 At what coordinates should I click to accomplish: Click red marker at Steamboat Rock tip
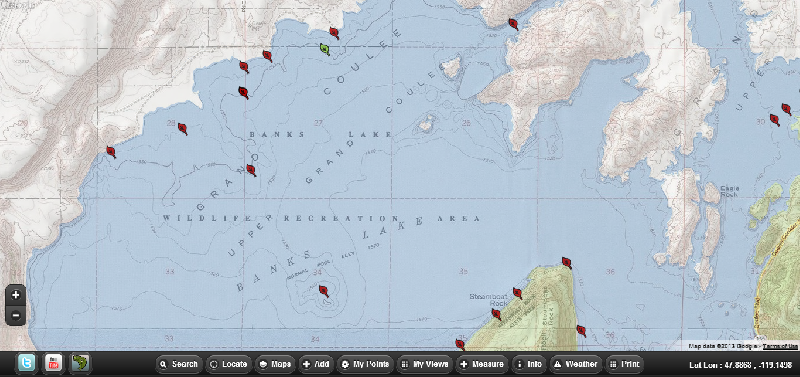(x=566, y=263)
